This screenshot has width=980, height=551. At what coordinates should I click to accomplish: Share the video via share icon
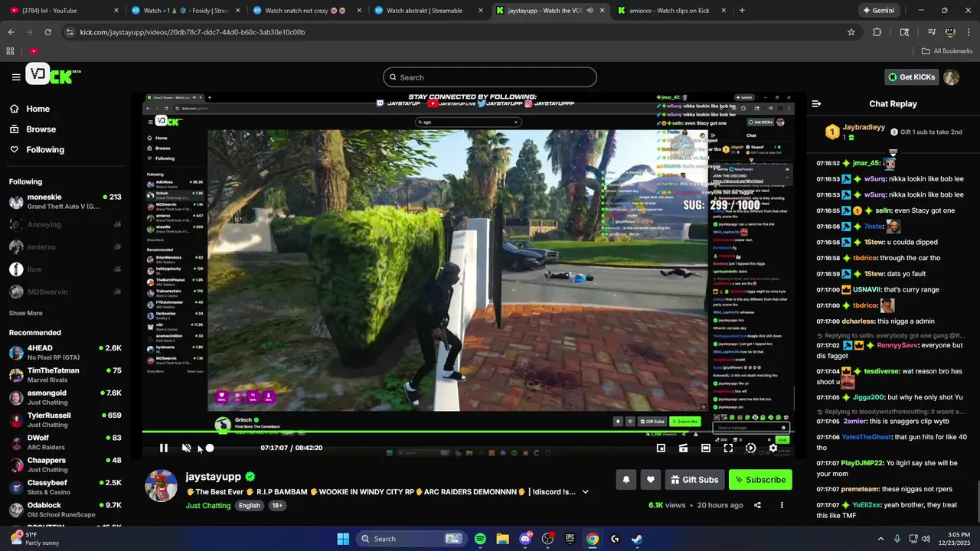[x=757, y=505]
